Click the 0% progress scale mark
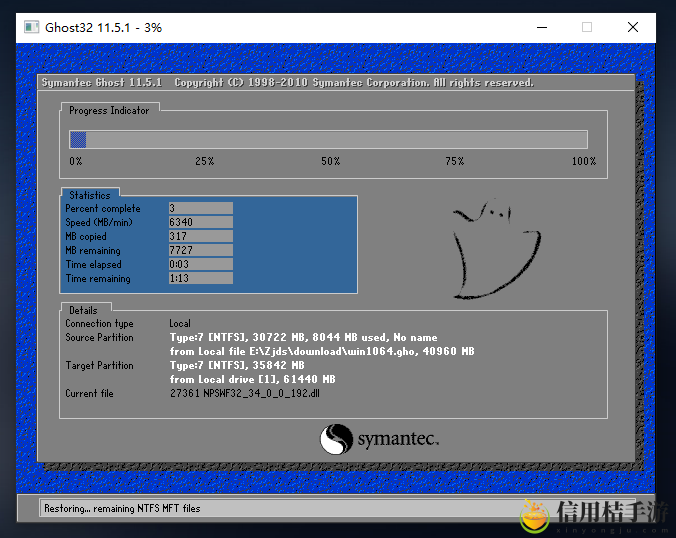This screenshot has height=538, width=676. coord(75,161)
